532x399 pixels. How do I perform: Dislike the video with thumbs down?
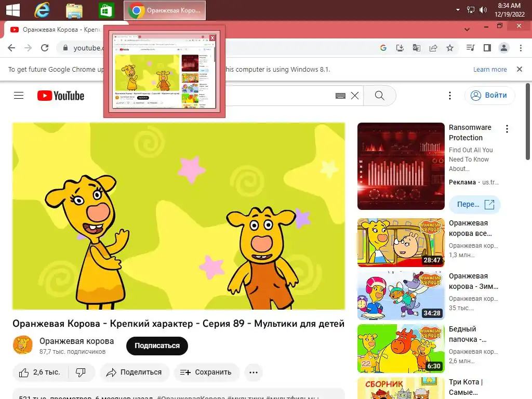(x=81, y=373)
